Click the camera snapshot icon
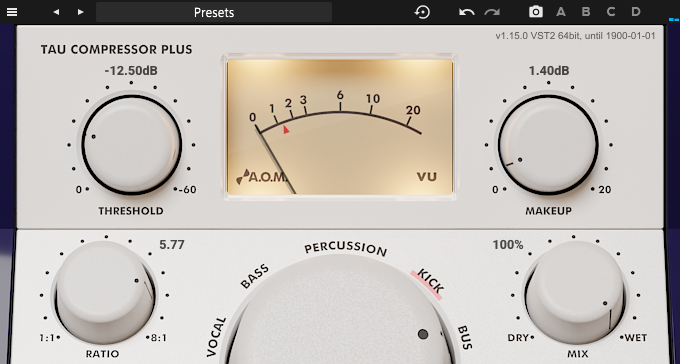This screenshot has width=680, height=364. pyautogui.click(x=536, y=12)
